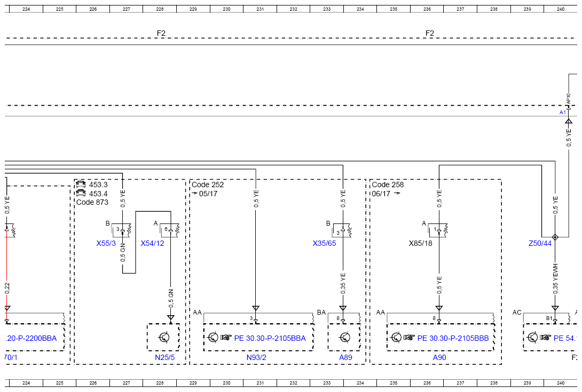Open the X54/12 connector link
This screenshot has width=582, height=392.
pos(152,243)
